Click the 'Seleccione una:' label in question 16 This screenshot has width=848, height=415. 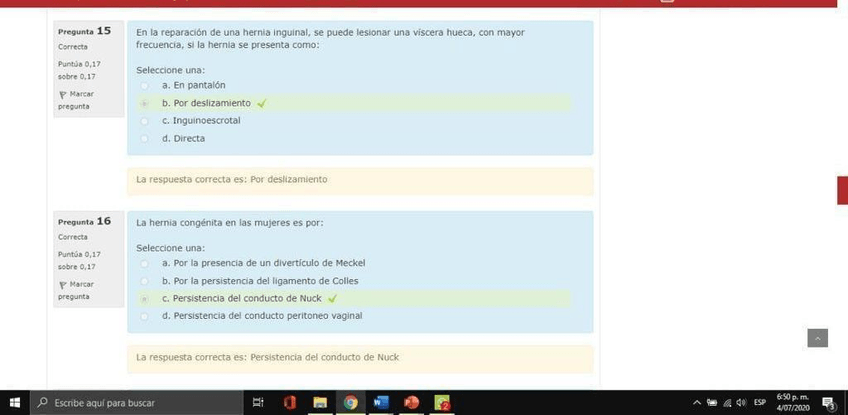171,248
